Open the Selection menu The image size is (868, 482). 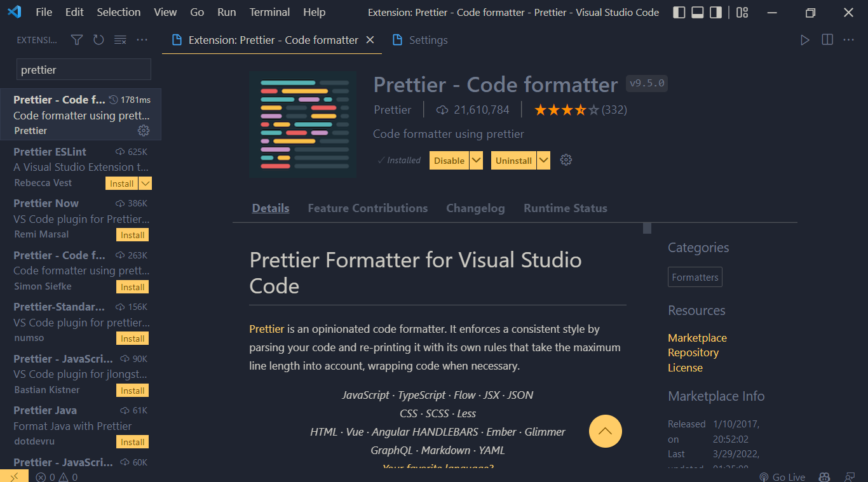pyautogui.click(x=119, y=12)
